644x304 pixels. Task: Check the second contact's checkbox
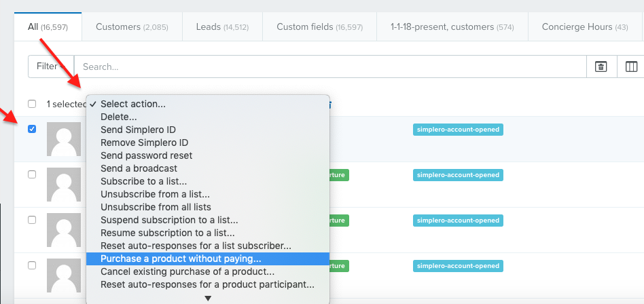tap(32, 174)
